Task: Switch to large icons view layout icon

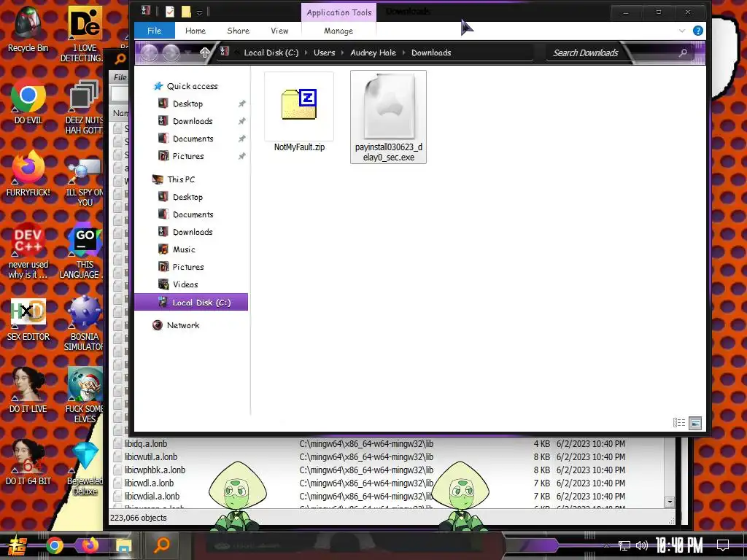Action: 695,422
